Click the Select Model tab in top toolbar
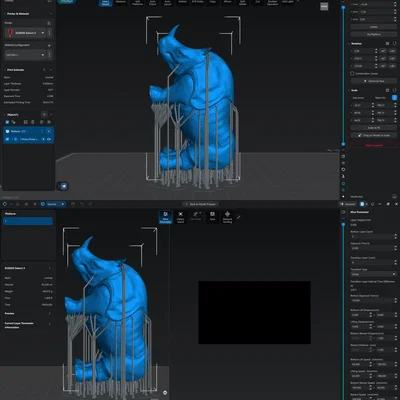 (x=106, y=3)
